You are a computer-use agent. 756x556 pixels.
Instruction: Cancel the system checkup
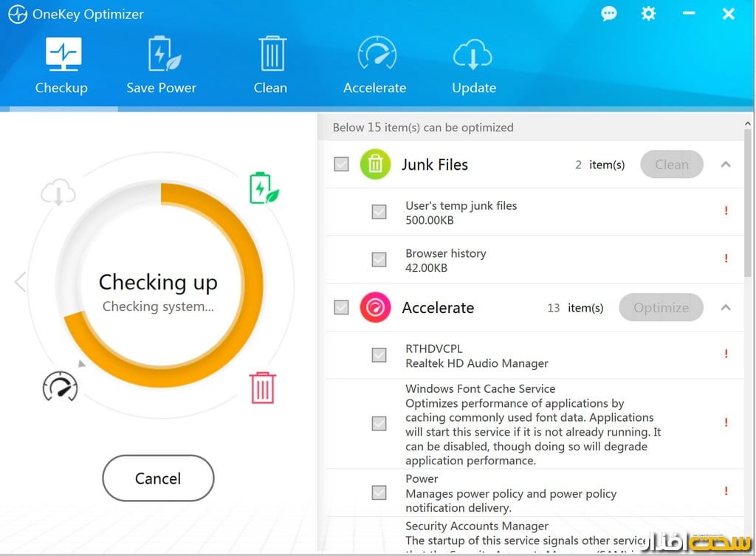pos(158,478)
